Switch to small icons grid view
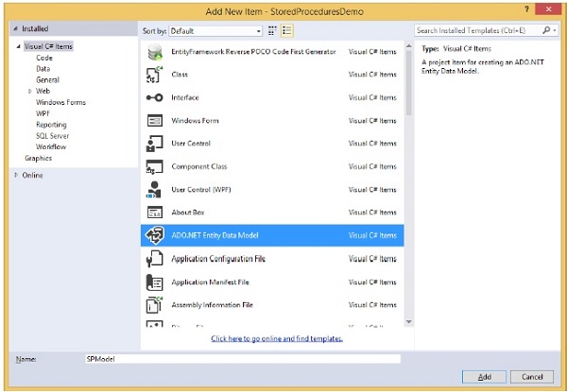 (x=271, y=31)
